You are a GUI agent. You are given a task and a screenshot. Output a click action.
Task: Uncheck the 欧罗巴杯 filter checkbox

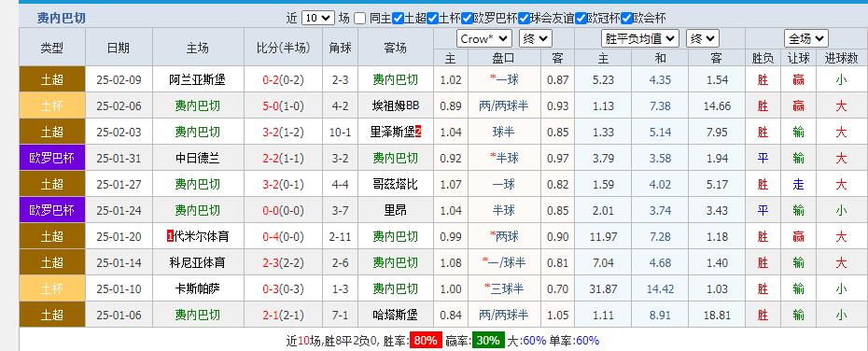coord(468,19)
